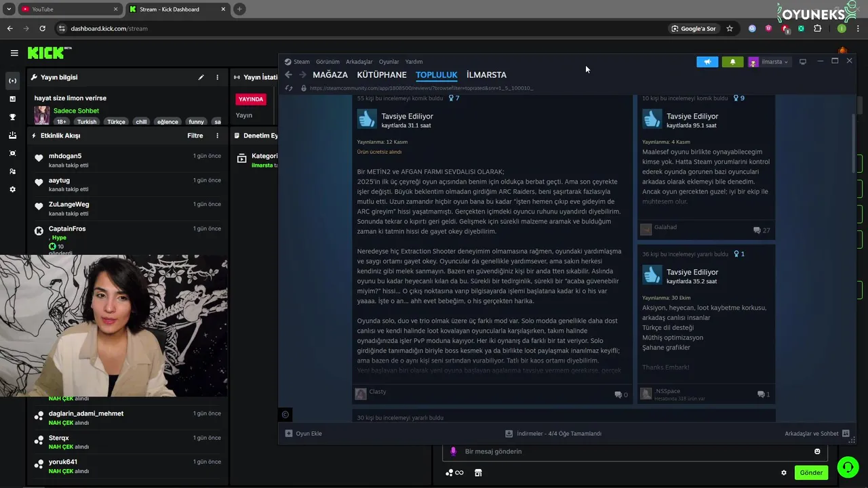The width and height of the screenshot is (868, 488).
Task: Open channel points infinity icon
Action: [x=454, y=473]
